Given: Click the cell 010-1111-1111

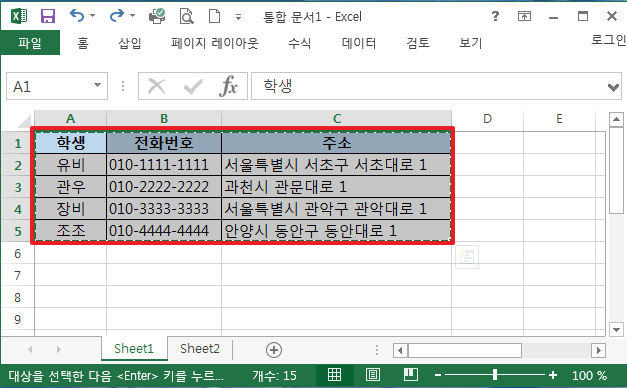Looking at the screenshot, I should tap(164, 165).
